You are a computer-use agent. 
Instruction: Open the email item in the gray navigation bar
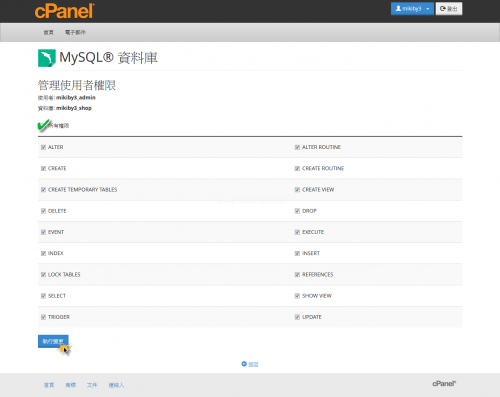coord(75,32)
